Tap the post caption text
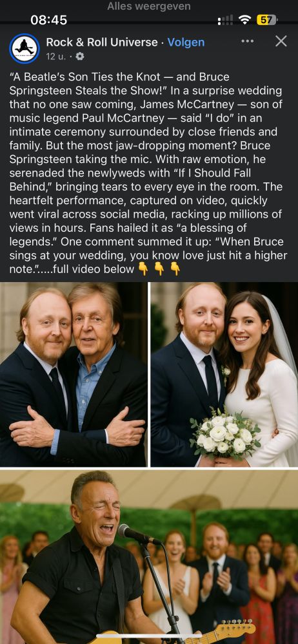The height and width of the screenshot is (644, 298). pos(148,173)
